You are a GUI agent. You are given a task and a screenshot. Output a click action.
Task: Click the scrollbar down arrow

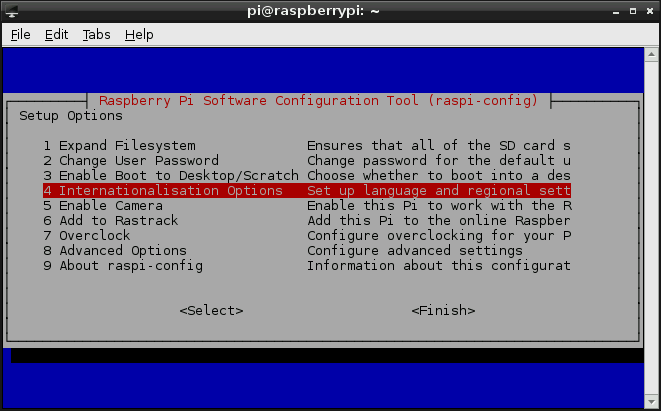pyautogui.click(x=651, y=400)
